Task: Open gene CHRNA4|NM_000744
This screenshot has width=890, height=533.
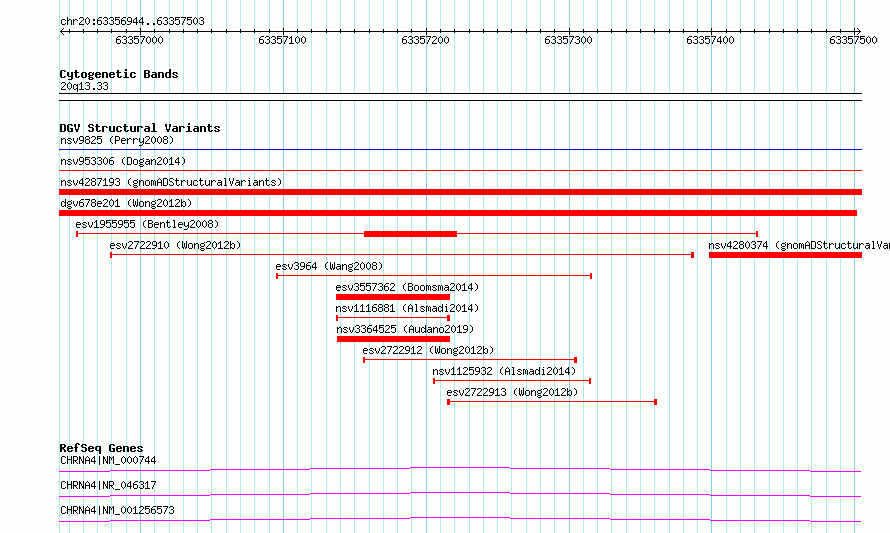Action: [108, 460]
